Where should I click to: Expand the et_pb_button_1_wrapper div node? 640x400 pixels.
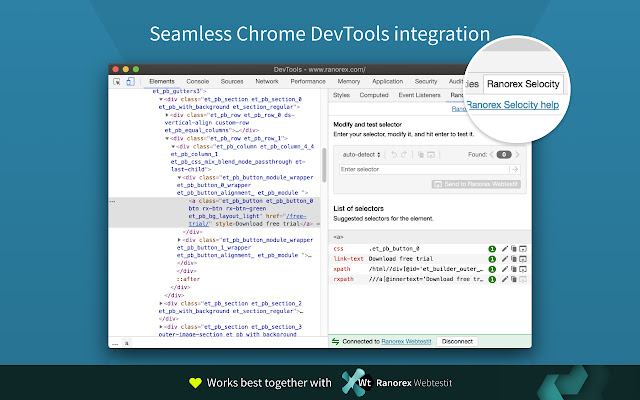pos(179,240)
